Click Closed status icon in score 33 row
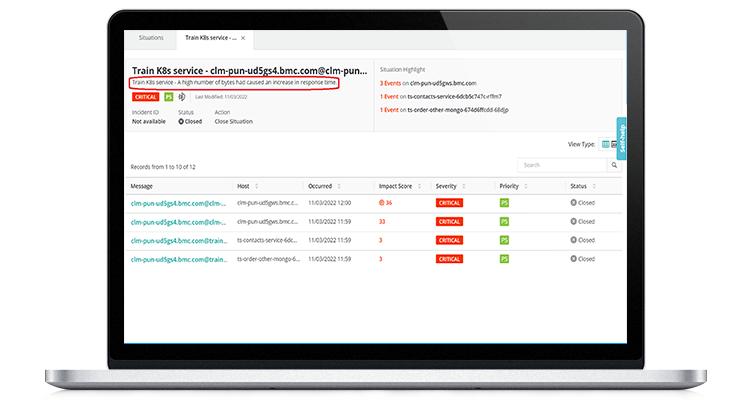Screen dimensions: 750x400 pyautogui.click(x=574, y=221)
